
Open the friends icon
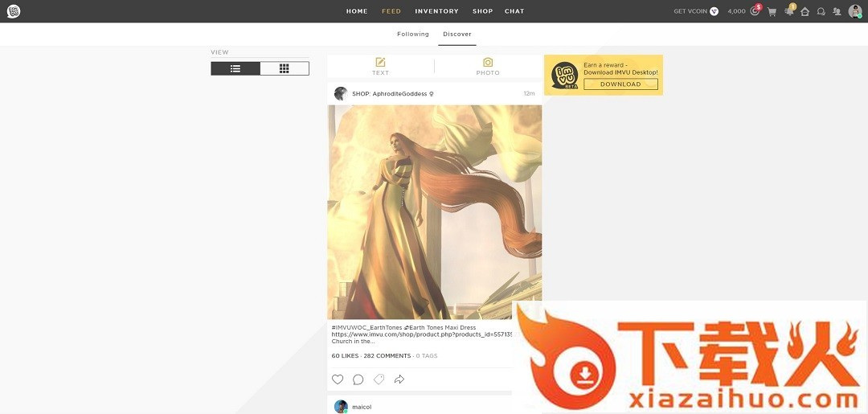837,11
